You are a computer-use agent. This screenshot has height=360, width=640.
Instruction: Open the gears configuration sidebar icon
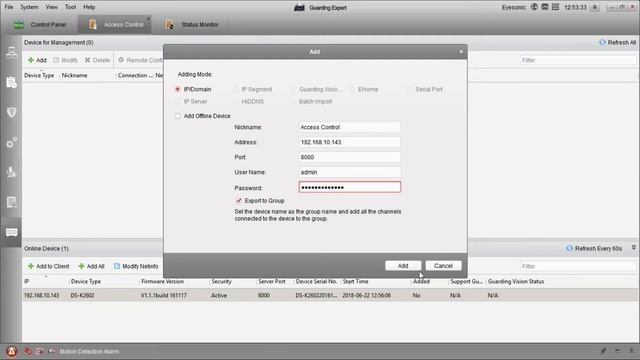click(11, 142)
